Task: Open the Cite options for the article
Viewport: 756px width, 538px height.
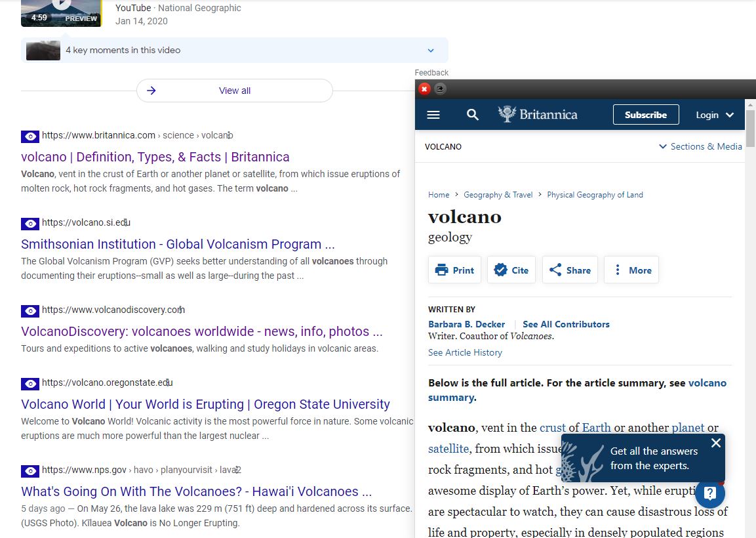Action: 511,270
